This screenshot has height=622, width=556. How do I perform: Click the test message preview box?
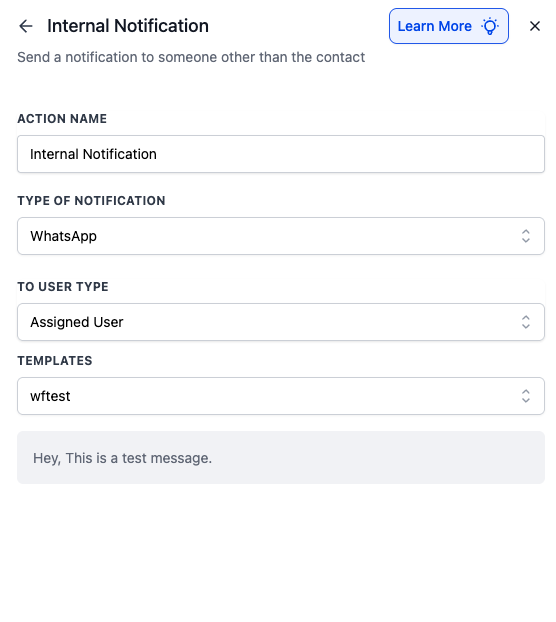[281, 457]
